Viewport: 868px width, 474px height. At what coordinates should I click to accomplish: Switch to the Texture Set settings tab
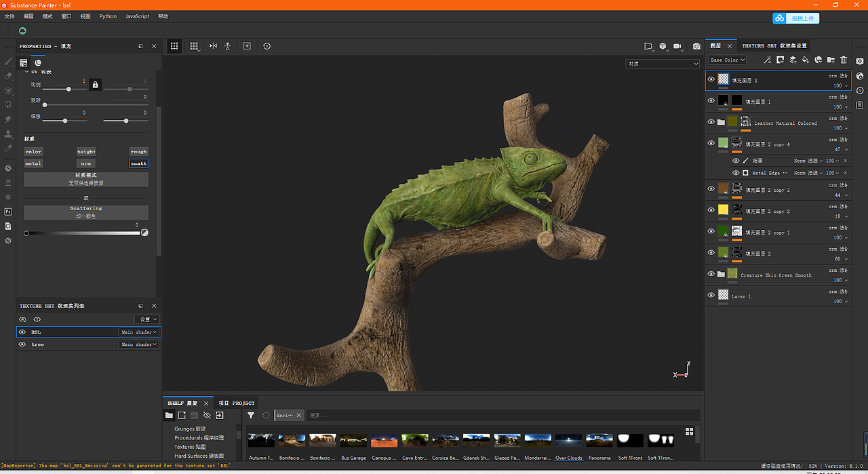click(x=774, y=46)
